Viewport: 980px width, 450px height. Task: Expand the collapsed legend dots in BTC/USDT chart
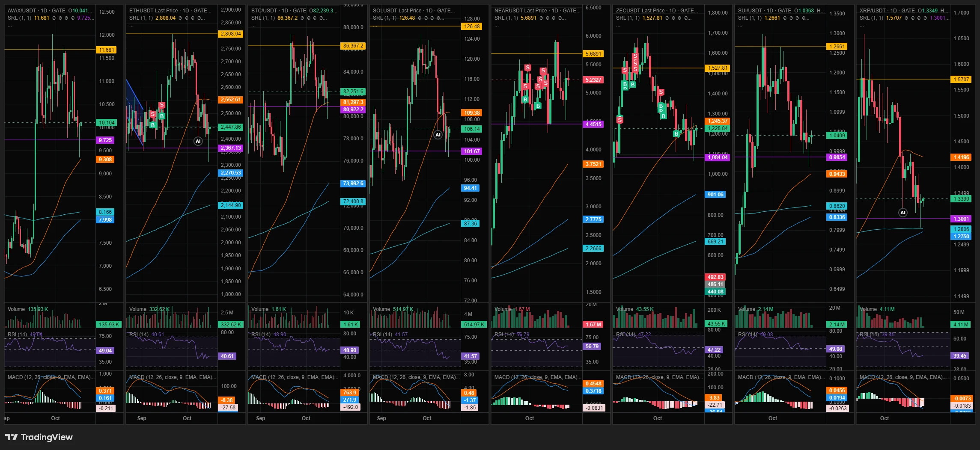[x=253, y=26]
